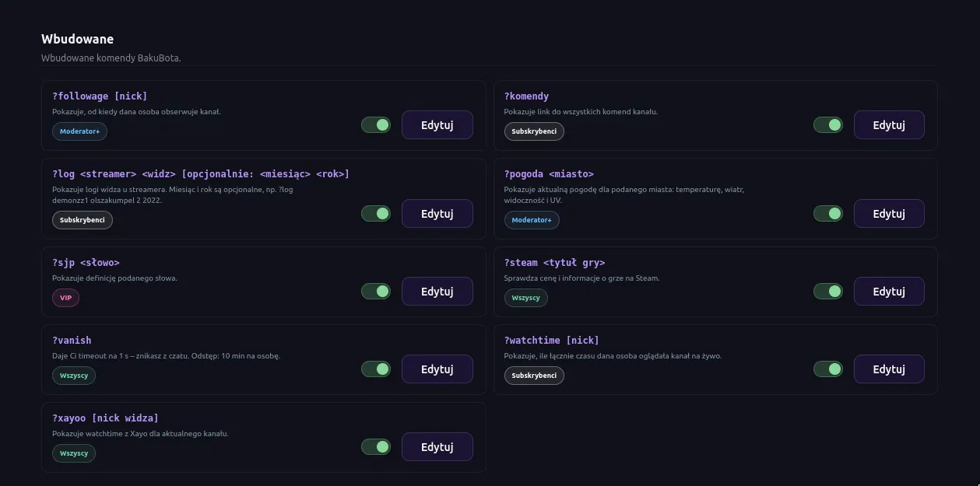Viewport: 980px width, 486px height.
Task: Edit the ?steam command via Edytuj
Action: coord(889,291)
